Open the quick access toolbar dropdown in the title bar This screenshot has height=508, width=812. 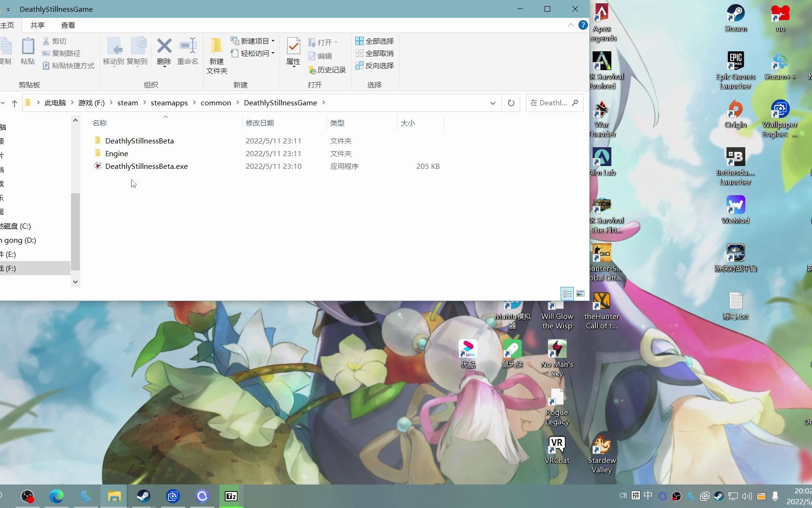8,9
